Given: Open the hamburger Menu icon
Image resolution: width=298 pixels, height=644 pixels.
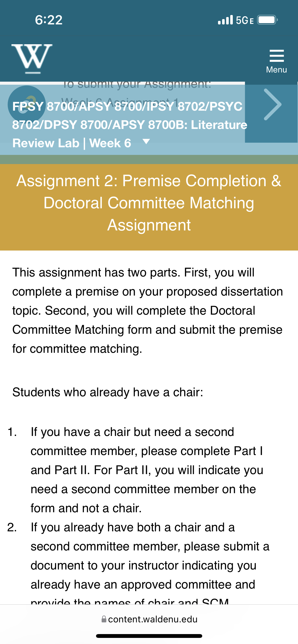Looking at the screenshot, I should 277,56.
